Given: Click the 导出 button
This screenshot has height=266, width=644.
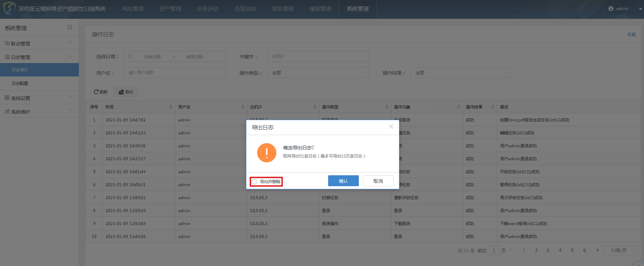Looking at the screenshot, I should coord(126,92).
